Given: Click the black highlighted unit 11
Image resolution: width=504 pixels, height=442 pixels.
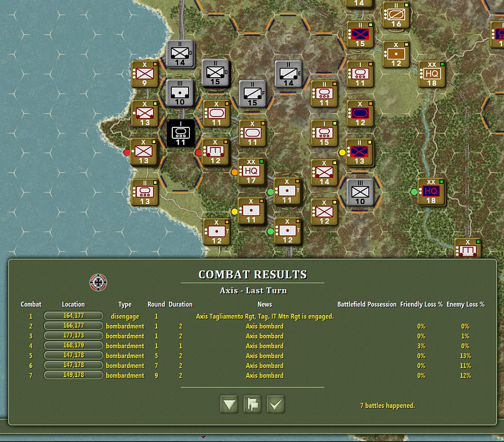Looking at the screenshot, I should coord(181,133).
